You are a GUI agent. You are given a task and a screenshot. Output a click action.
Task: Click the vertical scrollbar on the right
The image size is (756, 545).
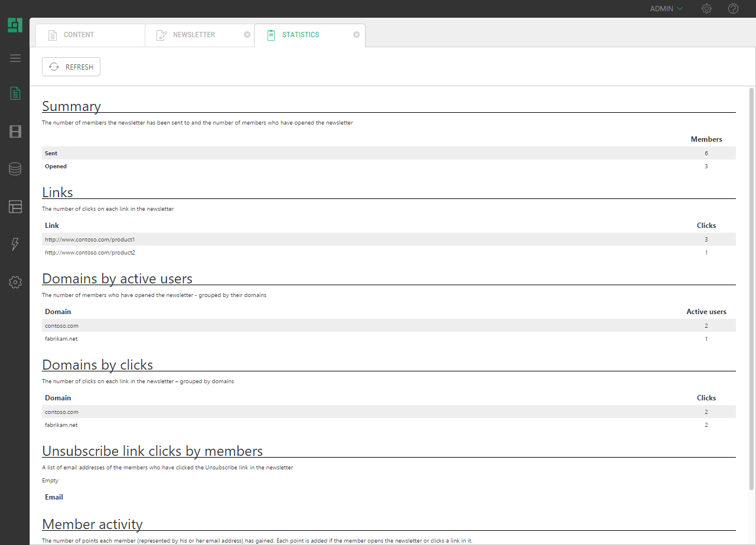(x=751, y=289)
